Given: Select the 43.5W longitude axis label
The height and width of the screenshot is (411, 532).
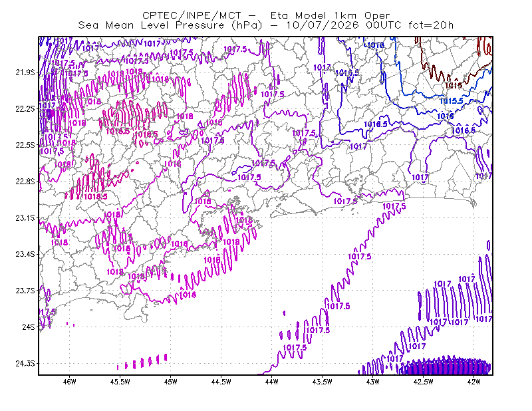Looking at the screenshot, I should [323, 382].
